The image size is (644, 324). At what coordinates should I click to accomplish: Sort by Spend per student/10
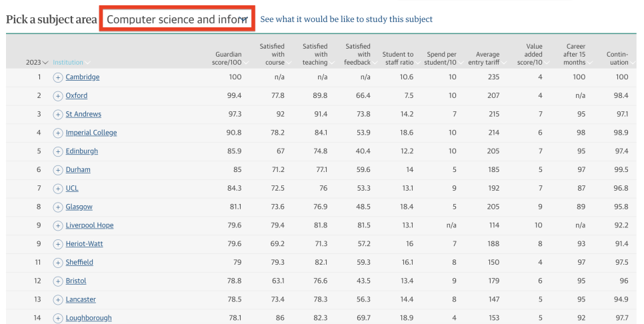(x=445, y=58)
